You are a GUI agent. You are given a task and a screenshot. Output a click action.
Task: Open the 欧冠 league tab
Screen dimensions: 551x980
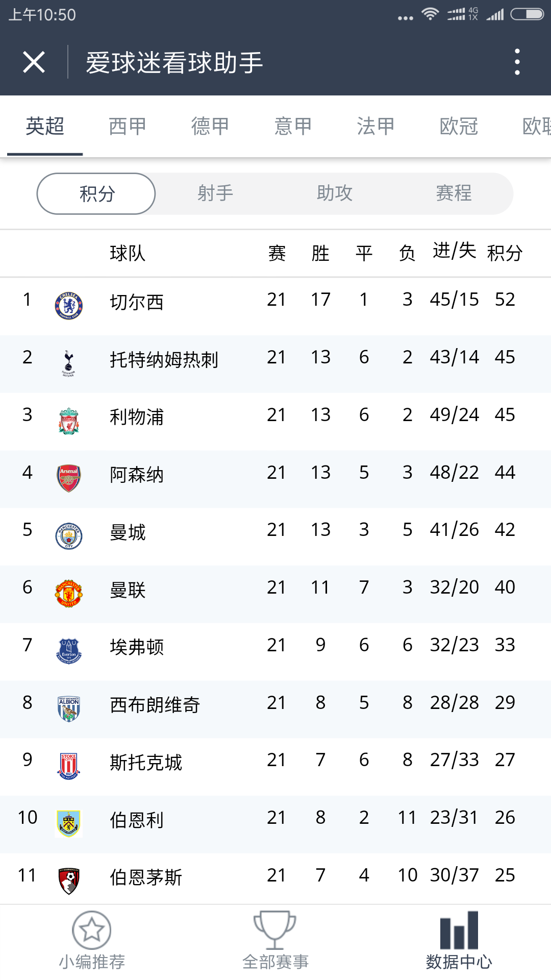click(459, 126)
